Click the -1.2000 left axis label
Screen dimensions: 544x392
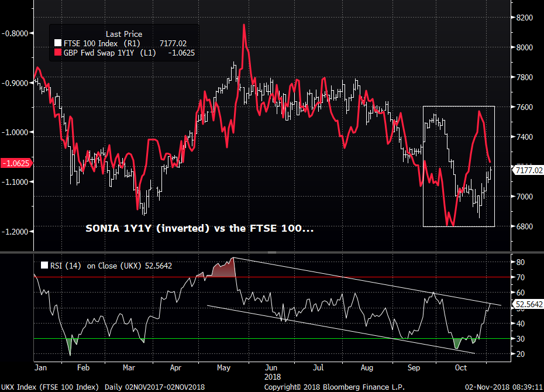coord(15,231)
